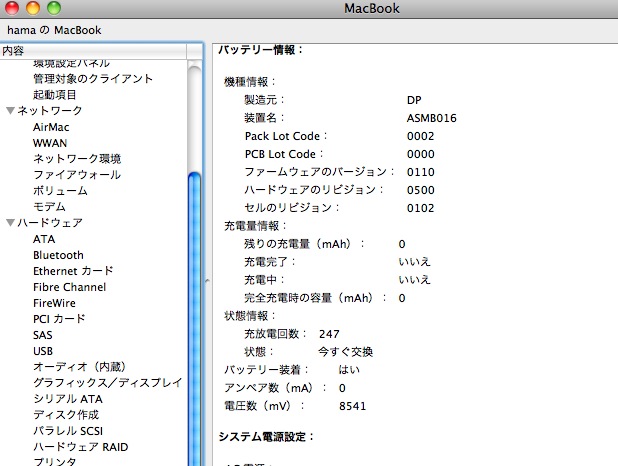Select PCI カード item
Screen dimensions: 618x466
point(59,319)
